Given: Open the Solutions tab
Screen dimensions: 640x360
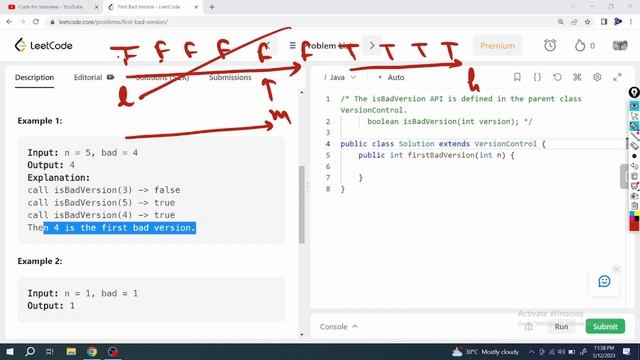Looking at the screenshot, I should tap(162, 77).
